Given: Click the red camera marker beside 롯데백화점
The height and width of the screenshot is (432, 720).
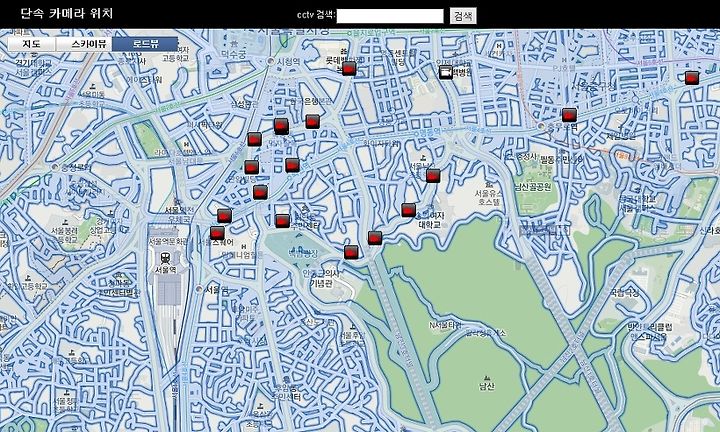Looking at the screenshot, I should [x=349, y=69].
